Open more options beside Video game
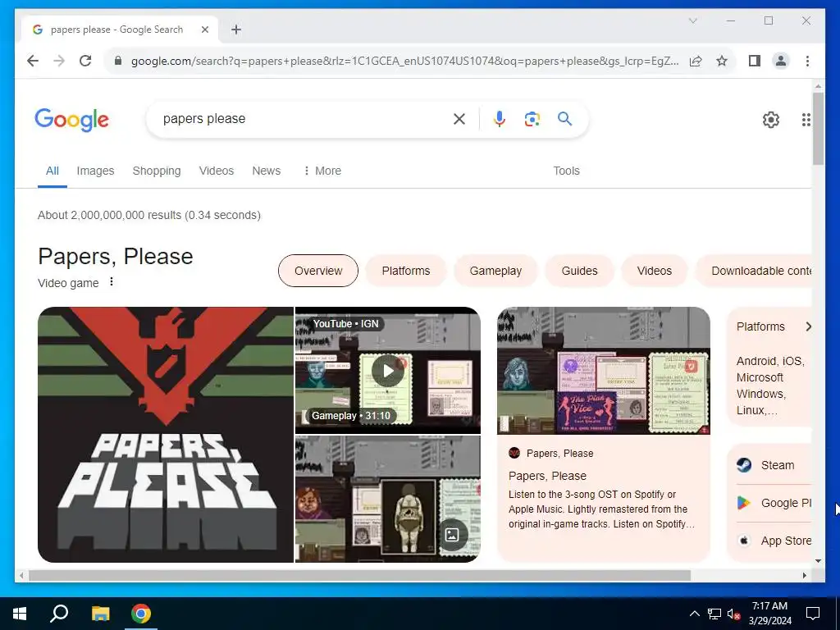 (112, 282)
